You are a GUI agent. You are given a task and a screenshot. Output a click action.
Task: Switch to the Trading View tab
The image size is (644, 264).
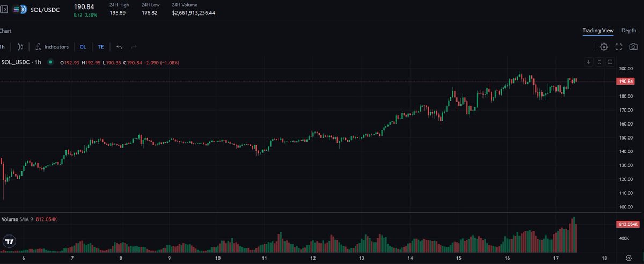[598, 31]
